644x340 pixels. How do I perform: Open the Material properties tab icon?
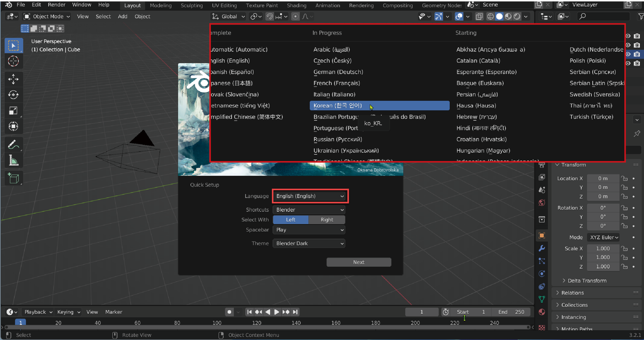(542, 312)
